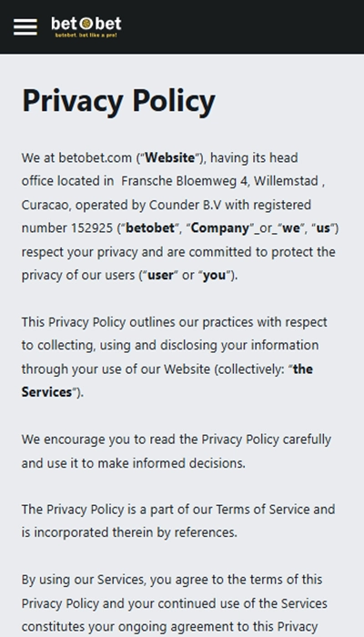Screen dimensions: 364x637
Task: Open the hamburger navigation menu
Action: pos(25,27)
